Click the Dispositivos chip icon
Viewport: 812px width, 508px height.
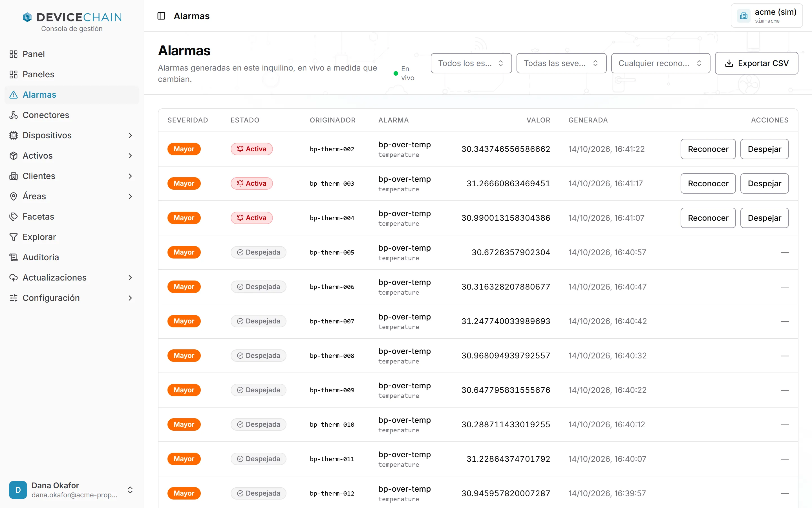(14, 135)
